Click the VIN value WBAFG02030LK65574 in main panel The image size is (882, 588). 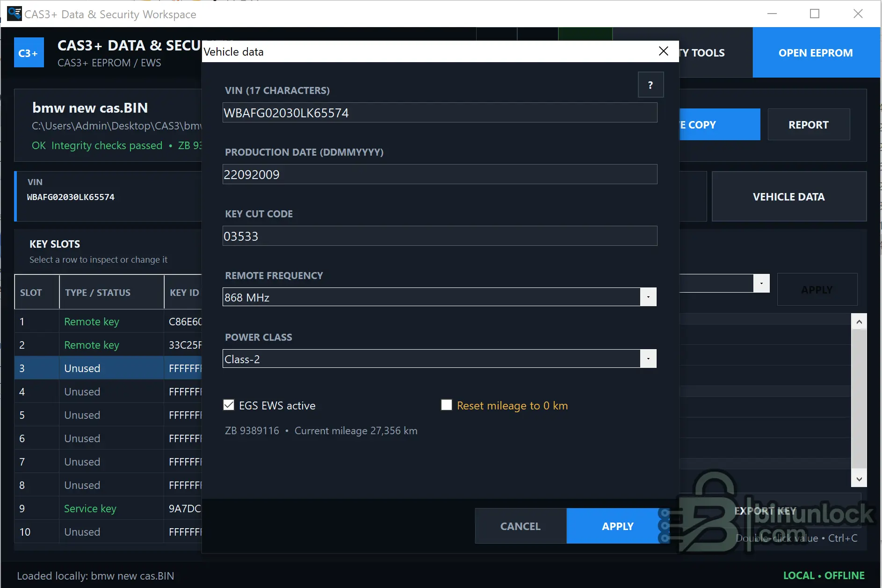click(71, 197)
